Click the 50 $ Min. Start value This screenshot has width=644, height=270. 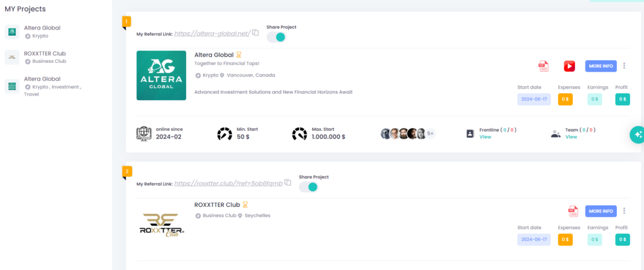(x=243, y=137)
